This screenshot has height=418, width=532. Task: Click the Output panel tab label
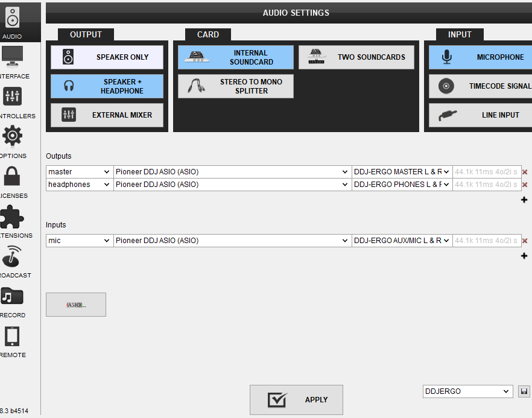[86, 34]
